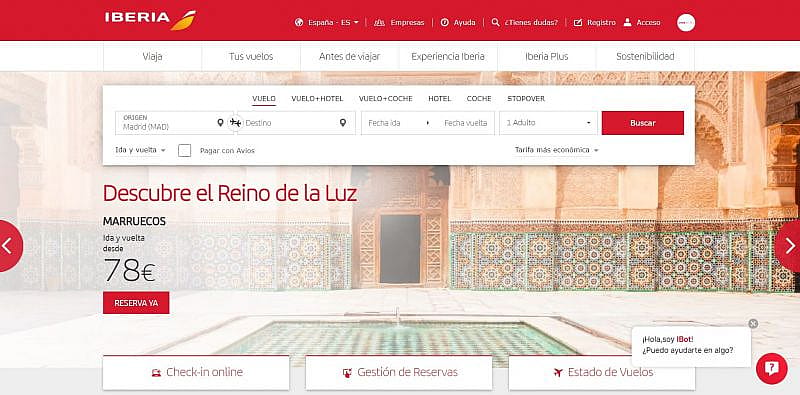Click the globe icon beside España - ES

tap(299, 22)
